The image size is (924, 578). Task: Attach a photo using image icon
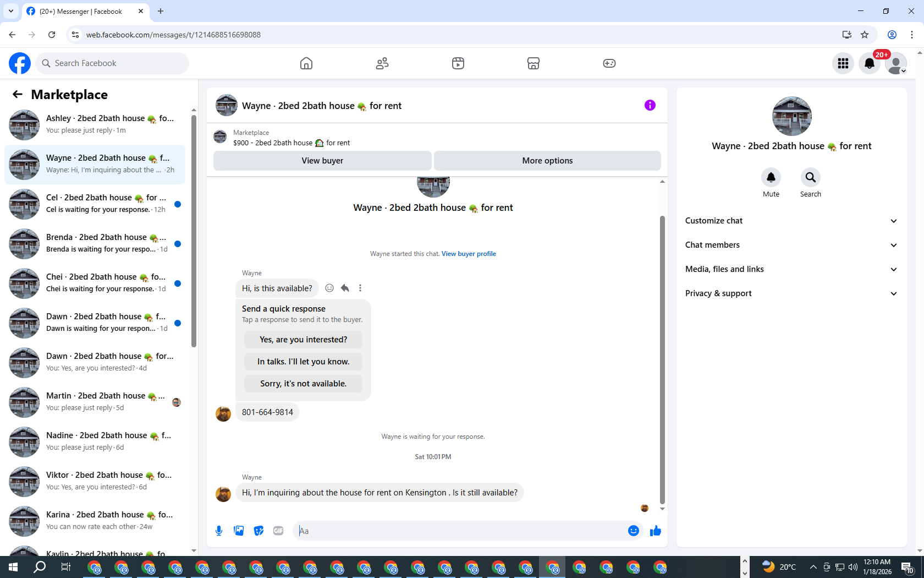[x=239, y=531]
